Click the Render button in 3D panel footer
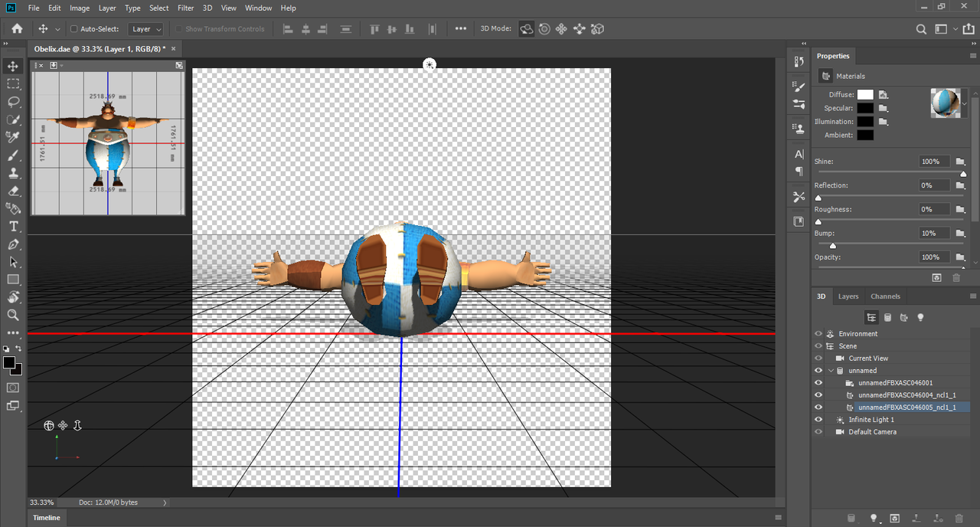Image resolution: width=980 pixels, height=527 pixels. click(895, 519)
